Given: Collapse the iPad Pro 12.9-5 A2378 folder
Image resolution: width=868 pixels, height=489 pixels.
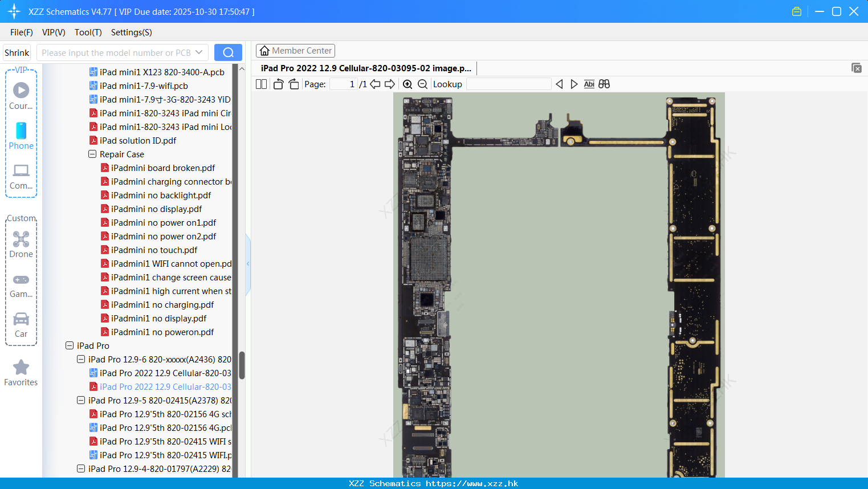Looking at the screenshot, I should [81, 401].
